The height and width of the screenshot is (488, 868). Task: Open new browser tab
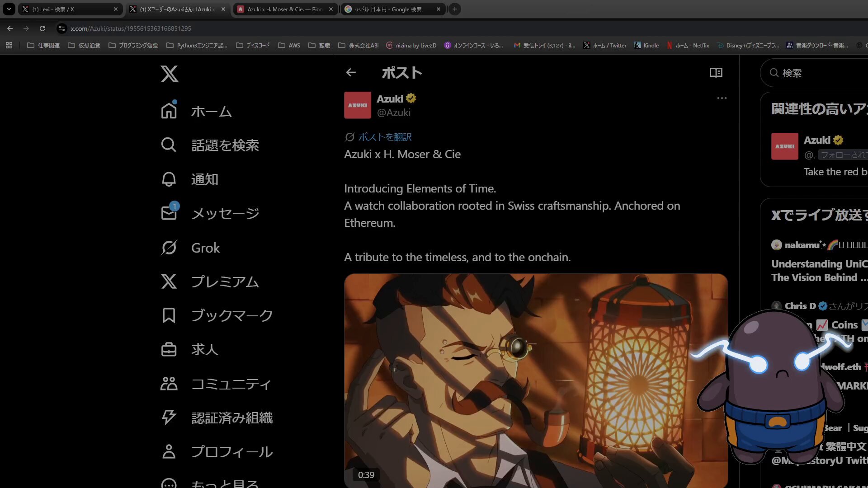coord(455,9)
